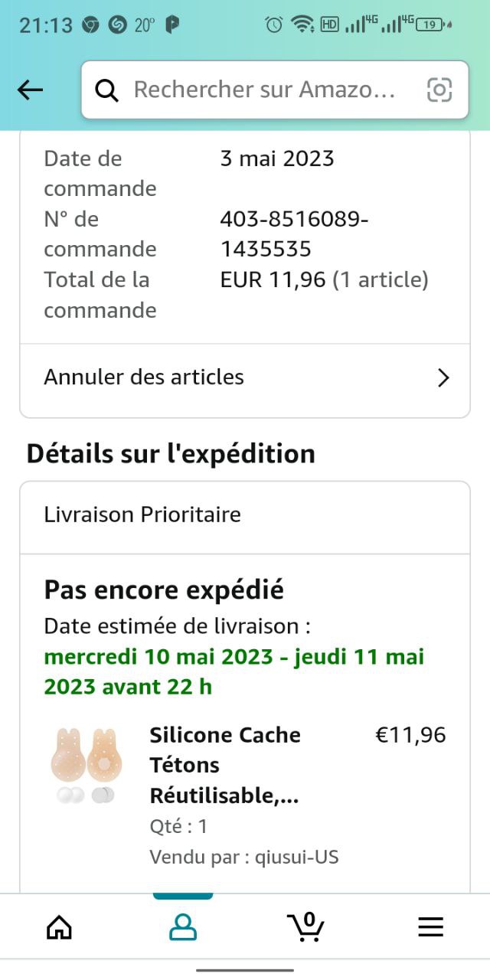Tap the Wi-Fi status icon
The image size is (490, 980).
302,24
